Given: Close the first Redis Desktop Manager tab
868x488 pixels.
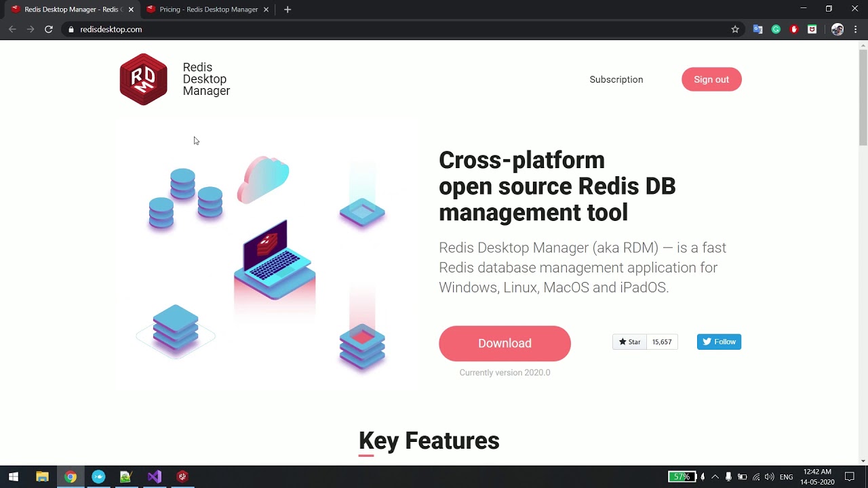Looking at the screenshot, I should (131, 9).
